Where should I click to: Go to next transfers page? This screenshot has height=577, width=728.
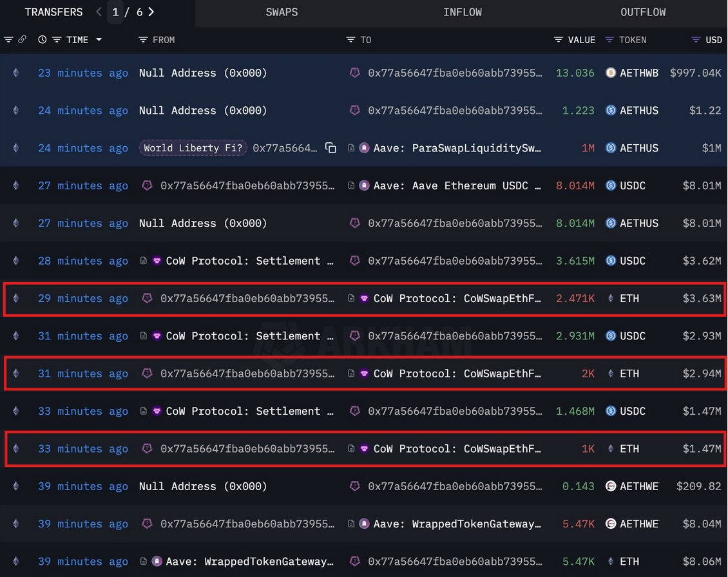pyautogui.click(x=151, y=12)
